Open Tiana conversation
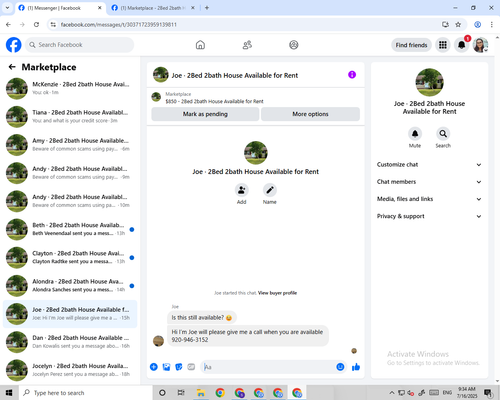500x400 pixels. [70, 117]
